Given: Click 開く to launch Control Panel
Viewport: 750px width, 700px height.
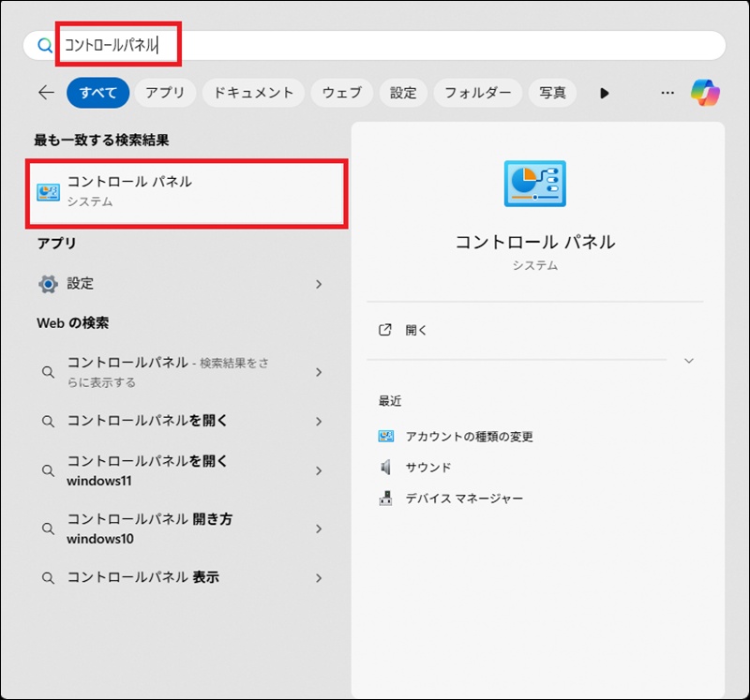Looking at the screenshot, I should pos(416,331).
